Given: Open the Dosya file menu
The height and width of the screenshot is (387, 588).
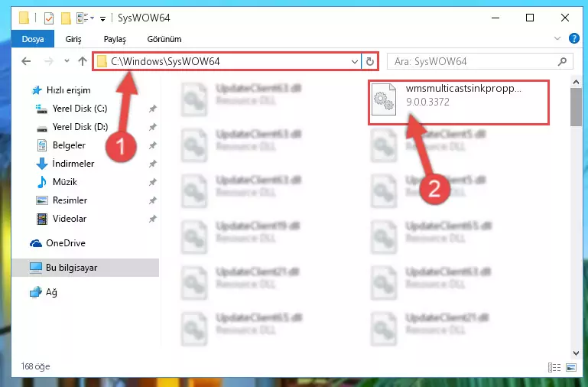Looking at the screenshot, I should click(x=33, y=39).
